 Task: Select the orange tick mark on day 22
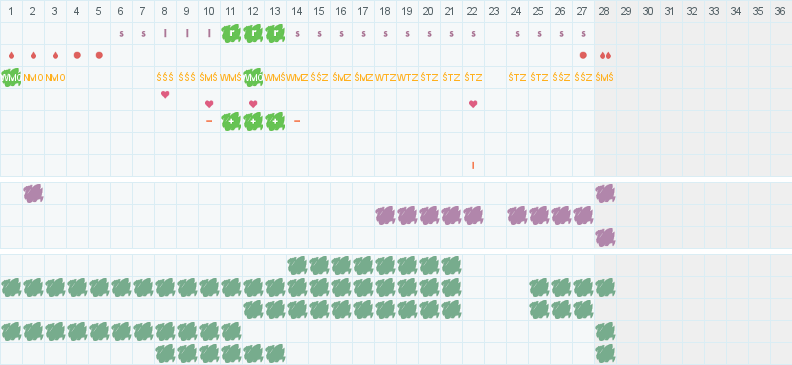click(473, 165)
